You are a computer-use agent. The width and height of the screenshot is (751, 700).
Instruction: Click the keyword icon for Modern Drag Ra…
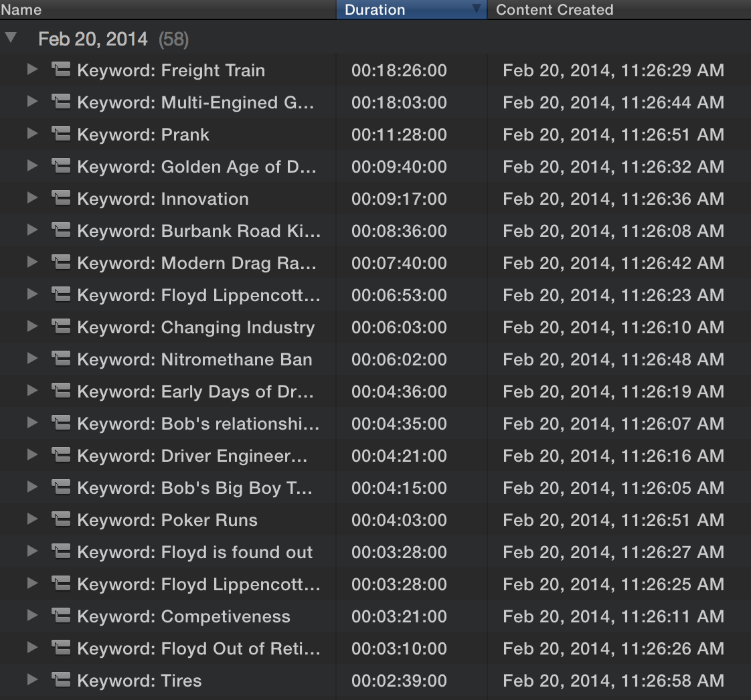pyautogui.click(x=61, y=262)
